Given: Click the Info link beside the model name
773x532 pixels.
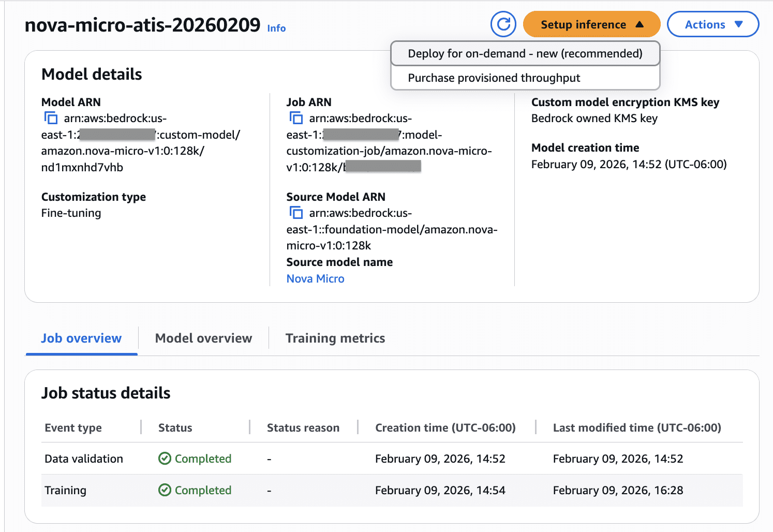Looking at the screenshot, I should coord(276,28).
